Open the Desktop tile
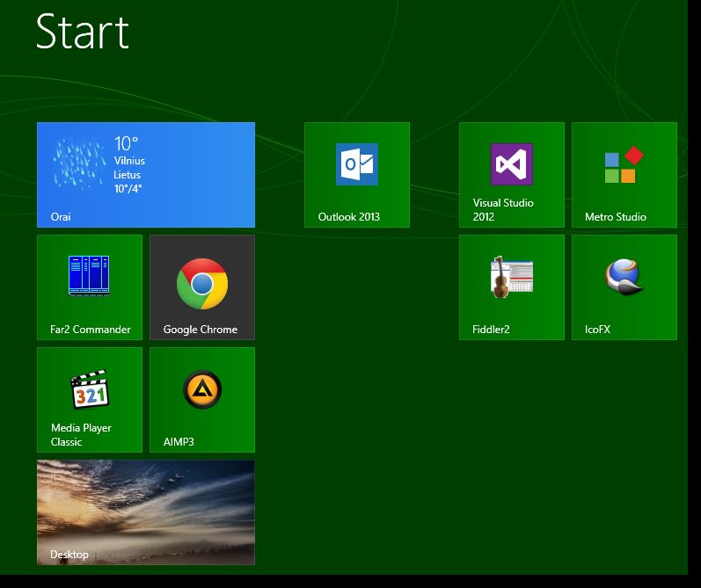The height and width of the screenshot is (588, 701). click(146, 512)
